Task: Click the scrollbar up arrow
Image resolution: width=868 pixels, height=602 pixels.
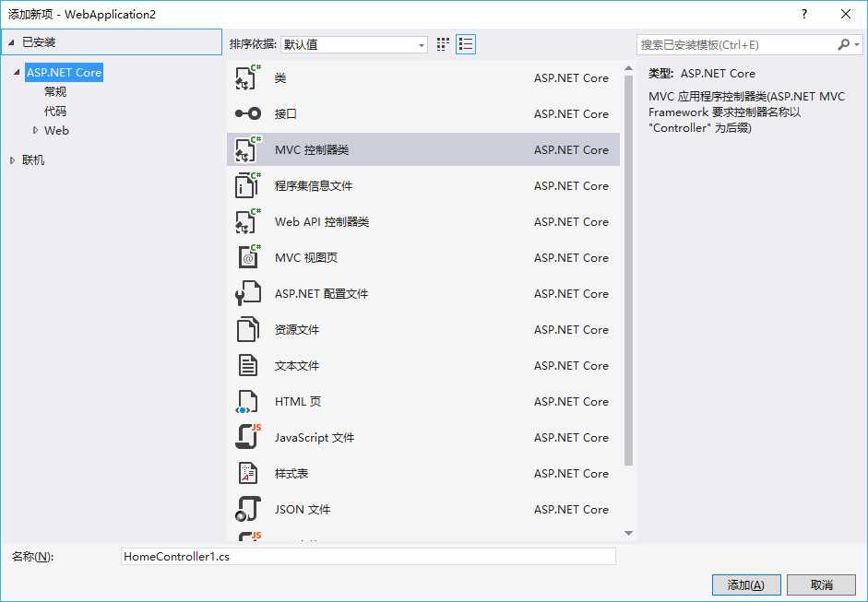Action: click(628, 68)
